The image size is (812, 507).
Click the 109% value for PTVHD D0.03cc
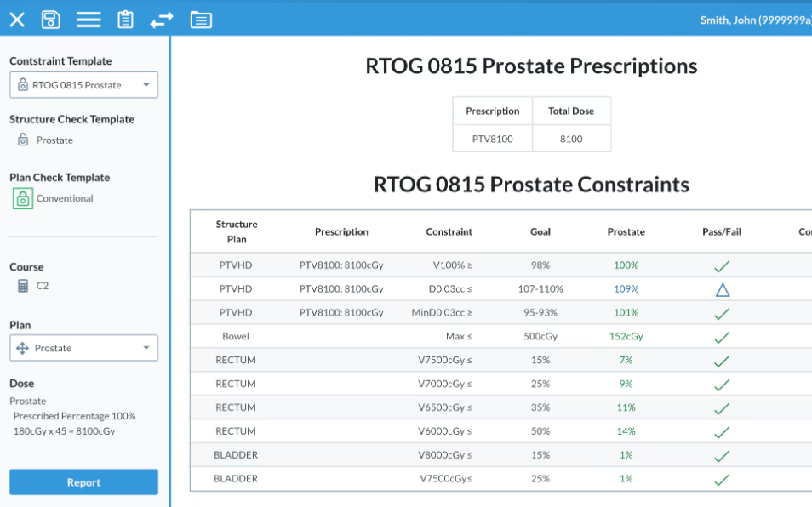pos(626,288)
